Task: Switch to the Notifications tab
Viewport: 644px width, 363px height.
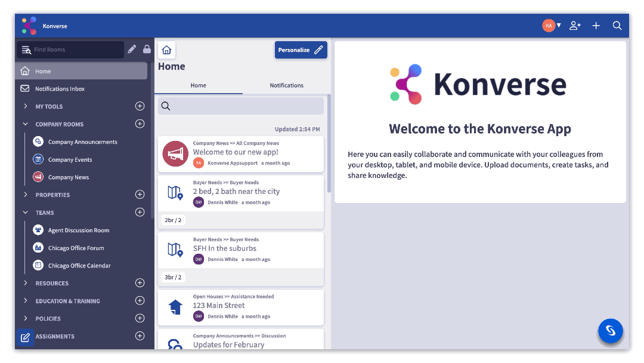Action: 286,85
